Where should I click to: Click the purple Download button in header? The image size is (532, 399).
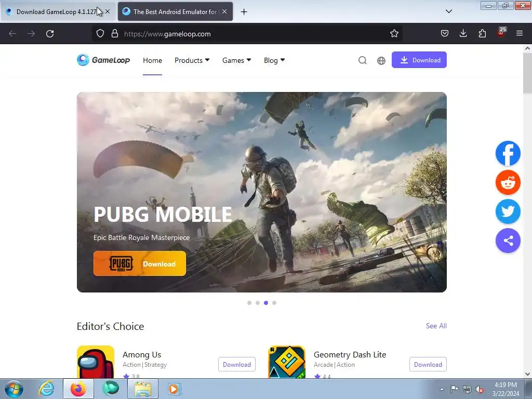coord(419,60)
